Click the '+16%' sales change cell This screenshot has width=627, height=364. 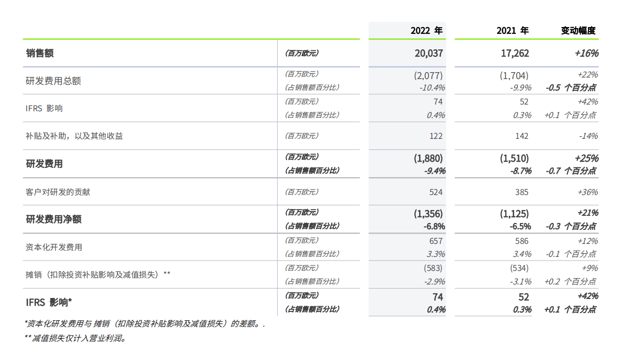(586, 53)
